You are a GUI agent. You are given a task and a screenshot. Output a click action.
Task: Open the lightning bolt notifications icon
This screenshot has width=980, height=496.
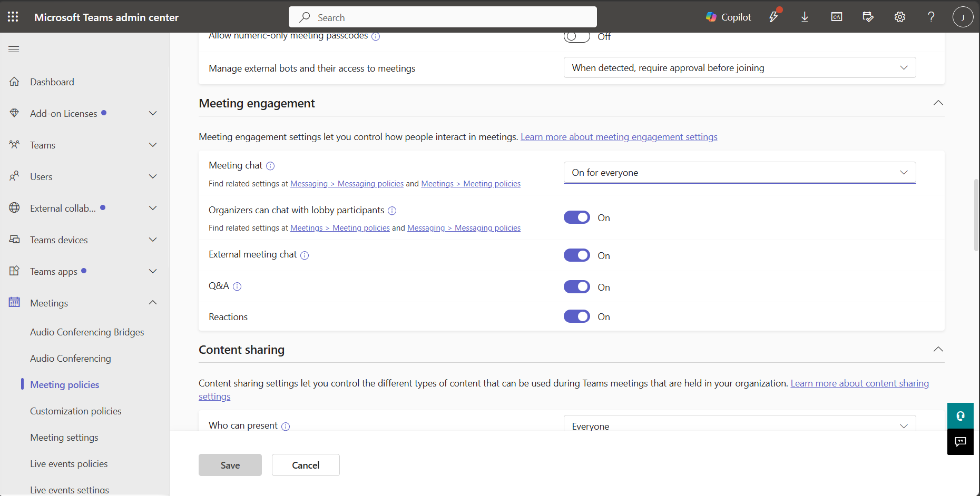[773, 17]
